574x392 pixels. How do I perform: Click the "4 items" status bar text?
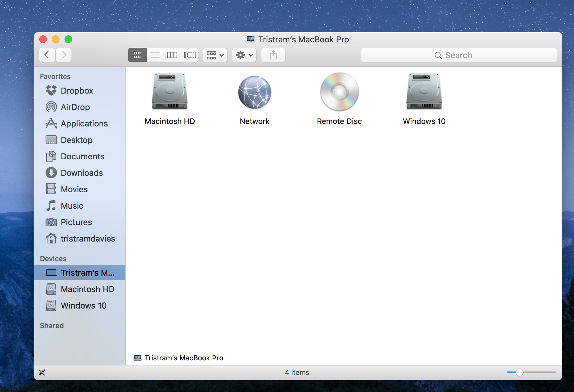tap(297, 372)
